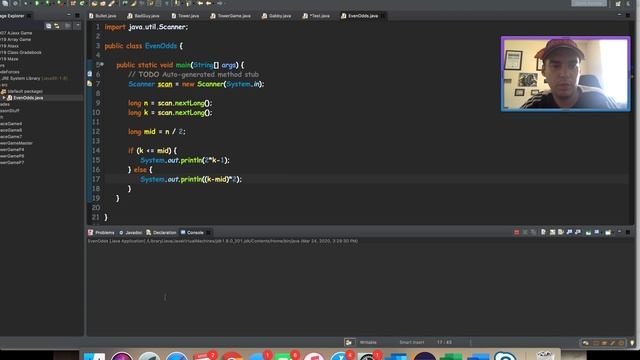Screen dimensions: 640x360
Task: Switch to the BadGuy.java tab
Action: tap(143, 16)
